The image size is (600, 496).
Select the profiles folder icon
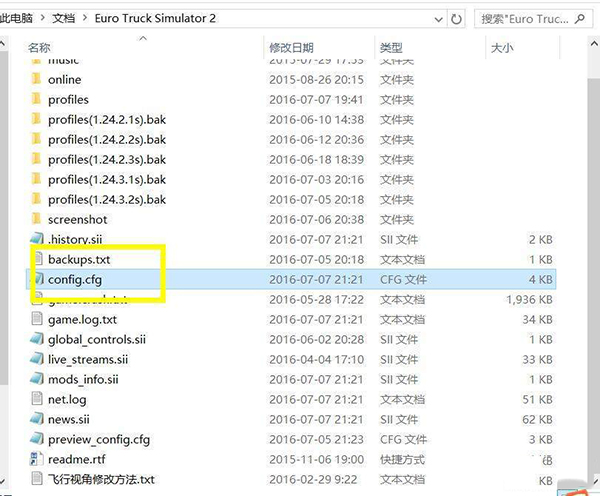(x=36, y=99)
